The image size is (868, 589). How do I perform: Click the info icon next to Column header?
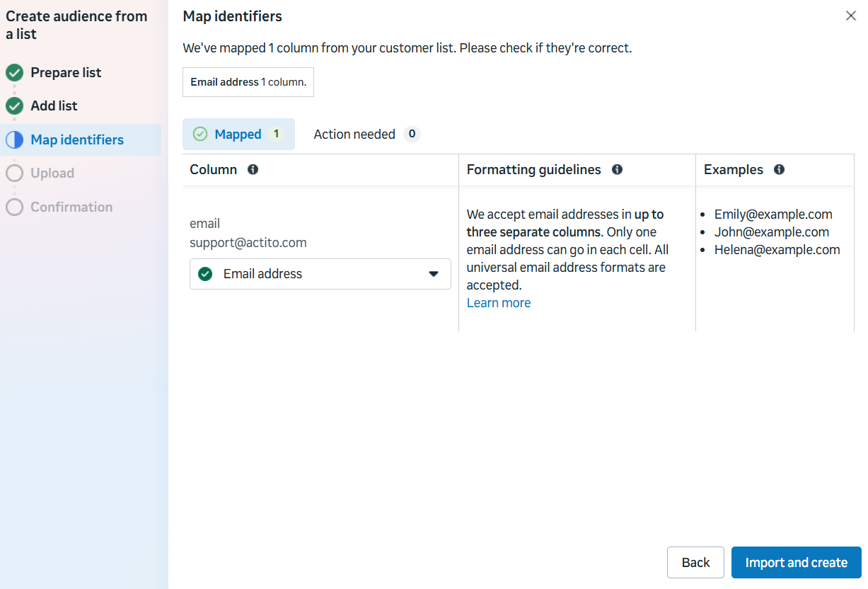point(253,169)
